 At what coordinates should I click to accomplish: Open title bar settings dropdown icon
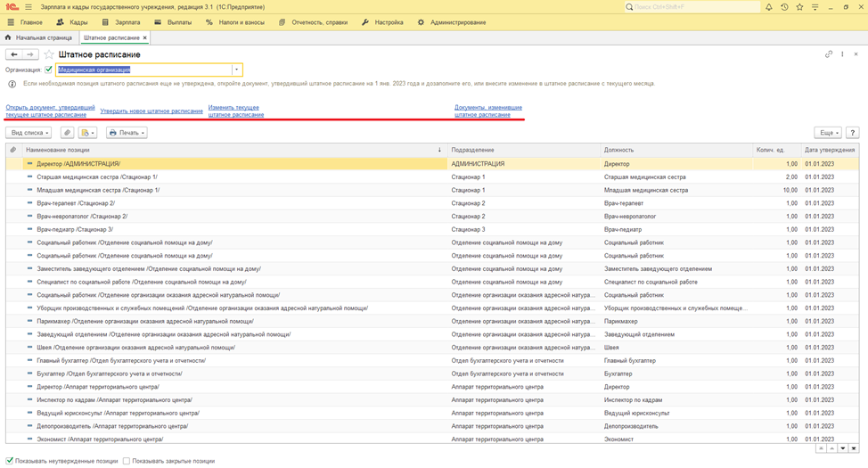[815, 7]
